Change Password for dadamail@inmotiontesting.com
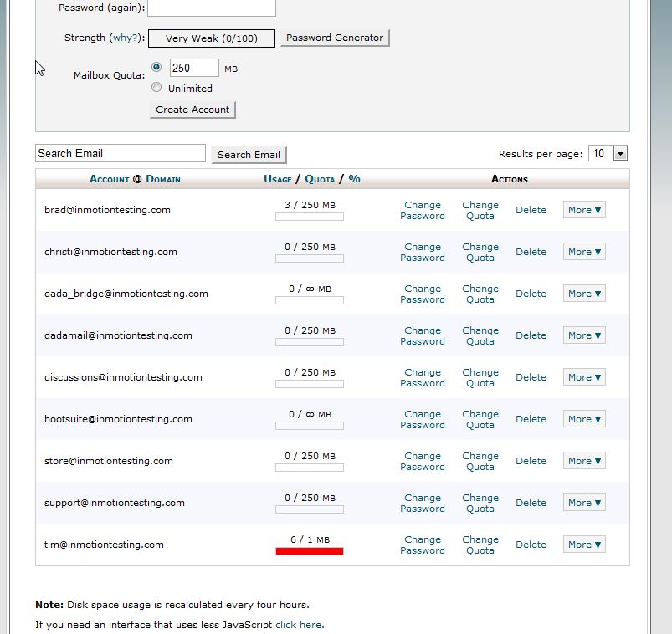Screen dimensions: 672x634 tap(422, 336)
